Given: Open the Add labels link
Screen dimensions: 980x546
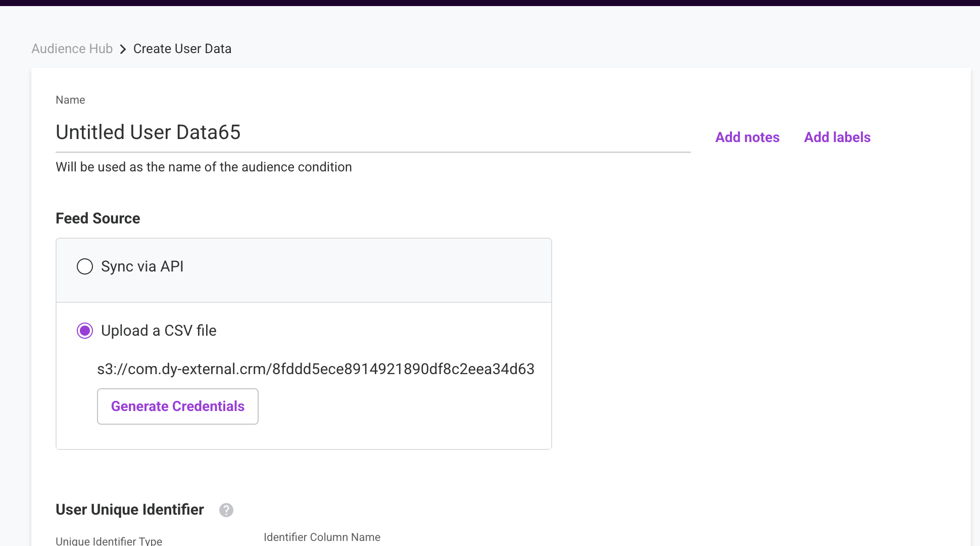Looking at the screenshot, I should pyautogui.click(x=837, y=138).
